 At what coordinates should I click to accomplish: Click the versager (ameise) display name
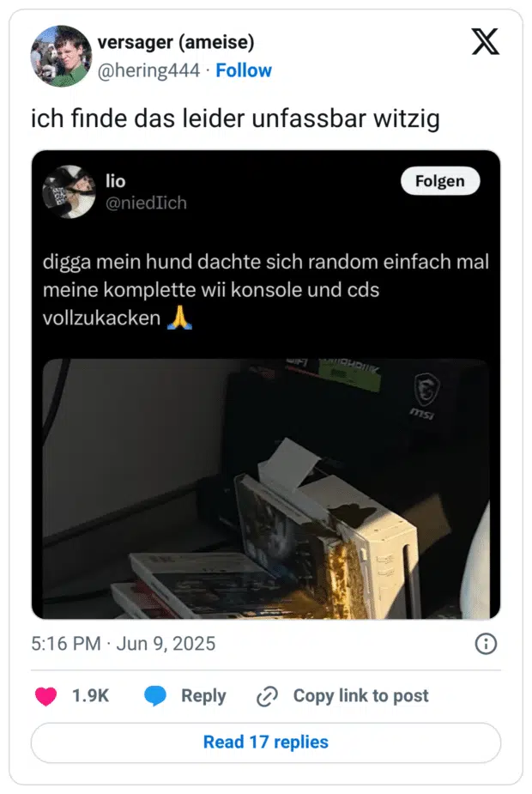176,42
